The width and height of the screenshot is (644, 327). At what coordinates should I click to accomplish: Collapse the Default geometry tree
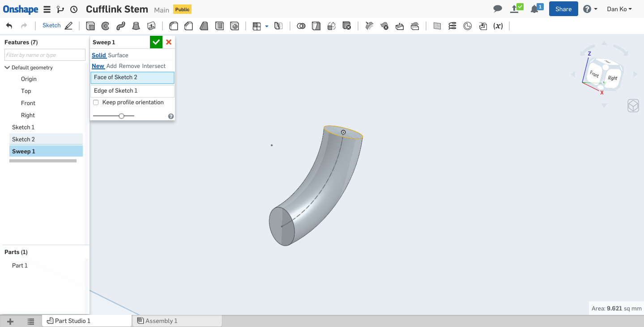(x=7, y=68)
